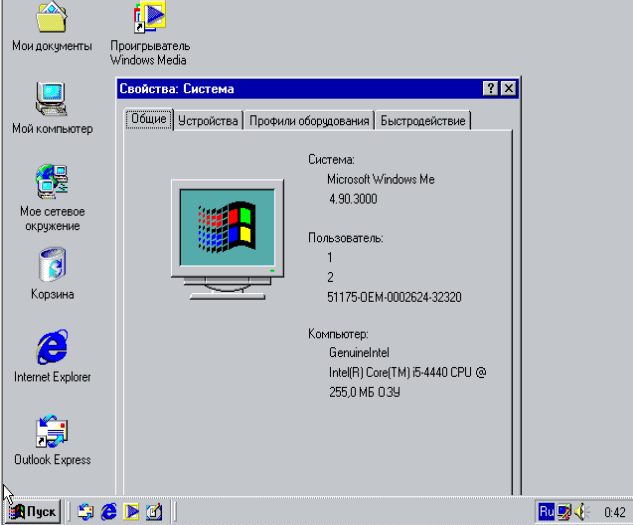Click the Компьютер: heading label
The image size is (633, 525).
338,334
